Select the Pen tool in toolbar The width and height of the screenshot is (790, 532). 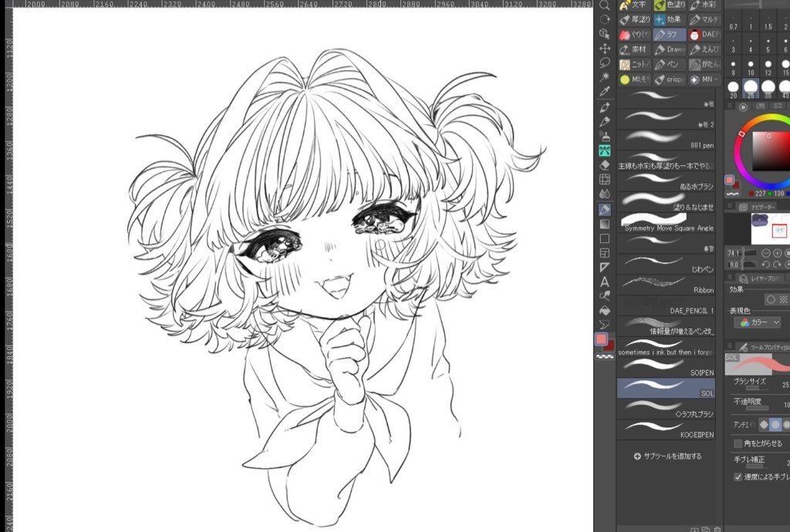(605, 107)
